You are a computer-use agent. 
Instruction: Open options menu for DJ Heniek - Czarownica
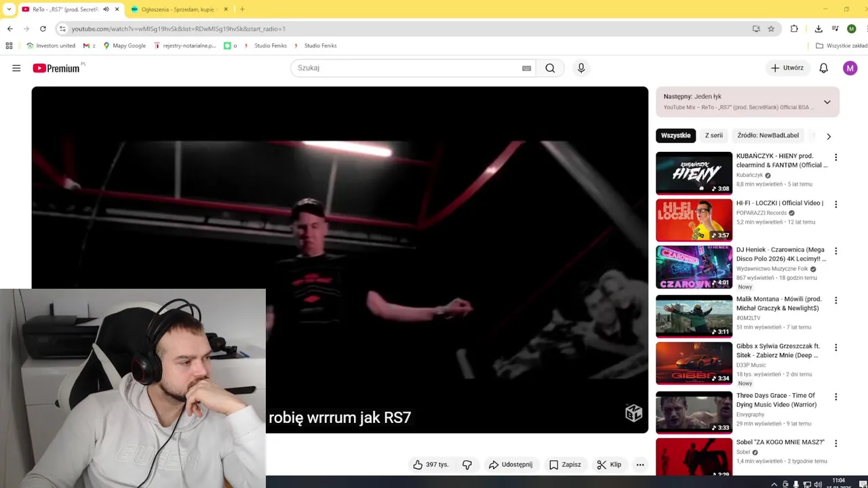835,251
